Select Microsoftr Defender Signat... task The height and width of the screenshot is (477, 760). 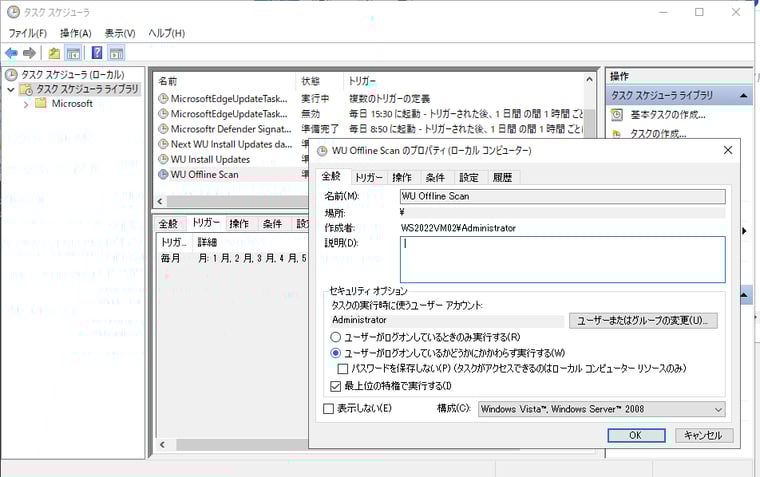coord(231,129)
